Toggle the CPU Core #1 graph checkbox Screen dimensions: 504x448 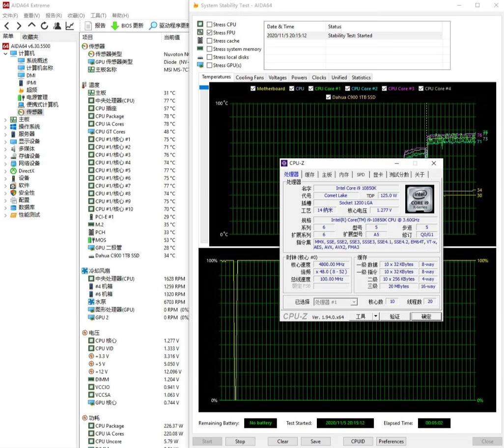tap(311, 88)
